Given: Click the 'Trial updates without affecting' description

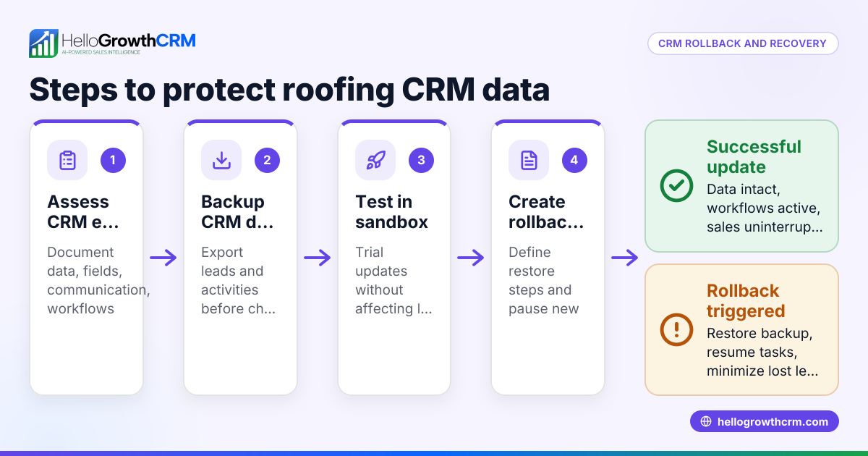Looking at the screenshot, I should tap(393, 280).
